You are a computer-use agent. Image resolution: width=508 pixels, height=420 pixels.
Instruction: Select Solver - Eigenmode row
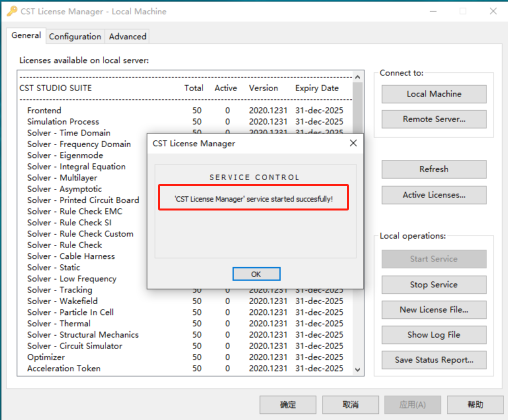(x=65, y=155)
